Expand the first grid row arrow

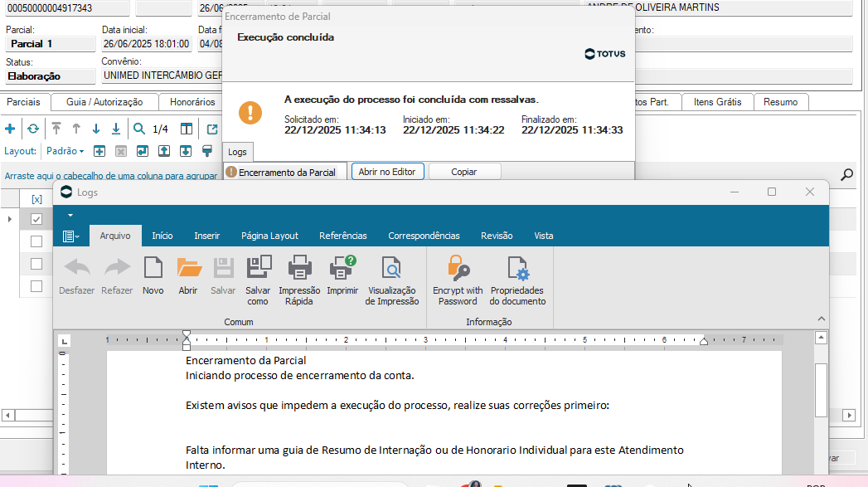[9, 219]
